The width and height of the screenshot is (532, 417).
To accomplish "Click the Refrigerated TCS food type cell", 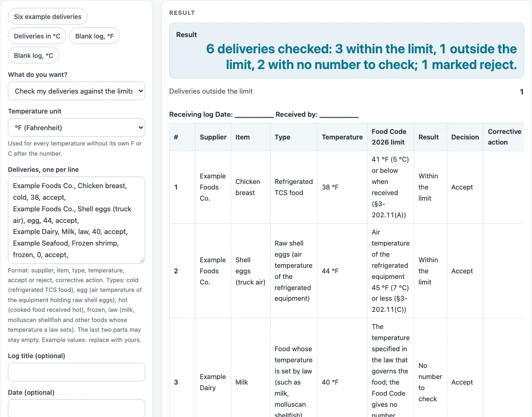I will [294, 187].
